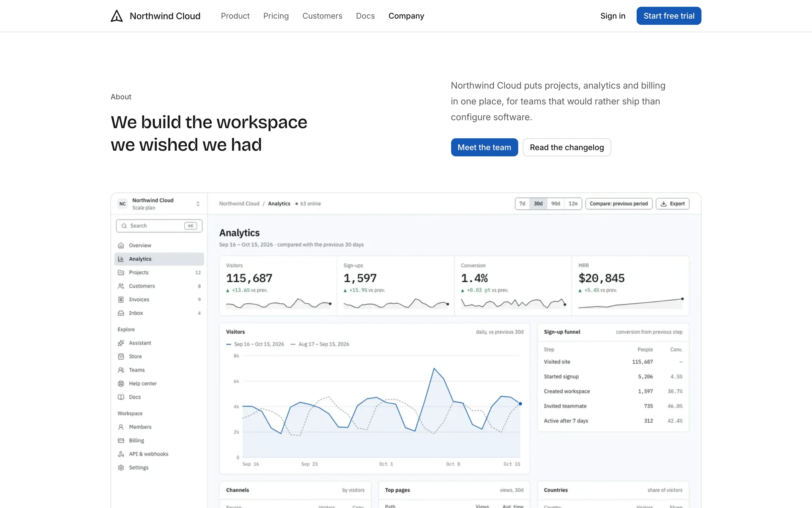Image resolution: width=812 pixels, height=508 pixels.
Task: Click the sidebar Search field
Action: pos(159,226)
